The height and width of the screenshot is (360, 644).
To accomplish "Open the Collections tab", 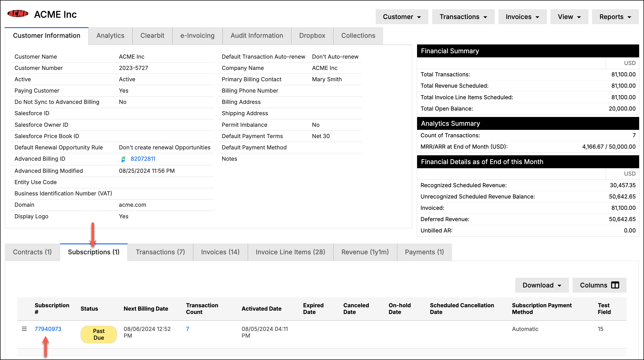I will click(x=358, y=36).
